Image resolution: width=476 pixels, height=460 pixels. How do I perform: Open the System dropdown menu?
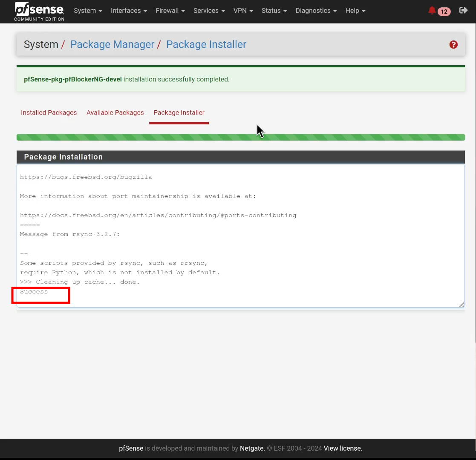coord(88,11)
